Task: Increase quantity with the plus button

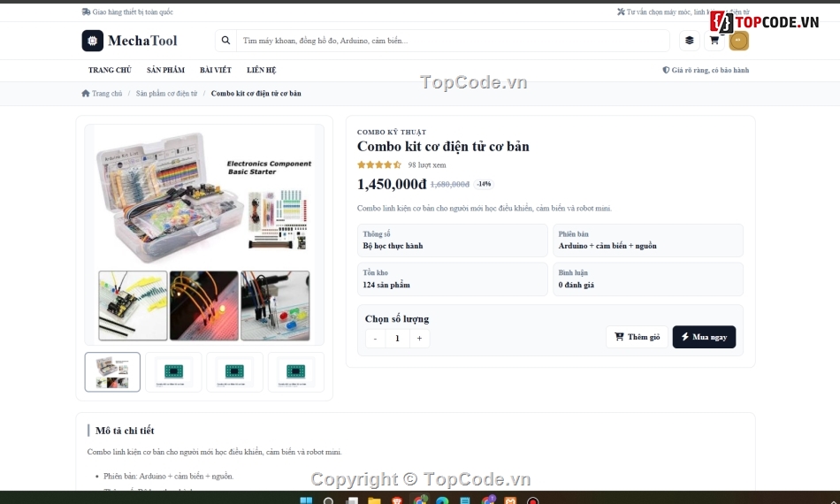Action: (419, 339)
